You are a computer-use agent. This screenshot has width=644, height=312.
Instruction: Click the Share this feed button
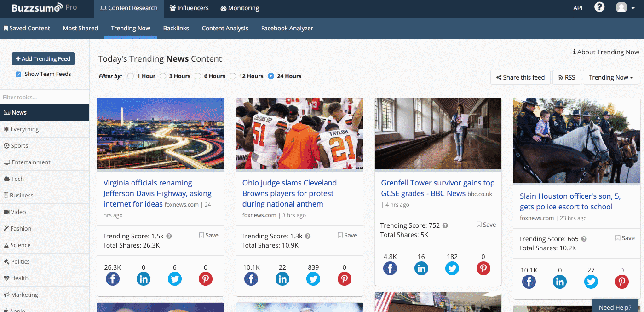pyautogui.click(x=520, y=77)
